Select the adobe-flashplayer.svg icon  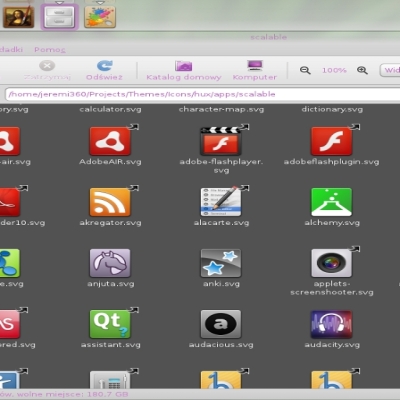[x=221, y=141]
